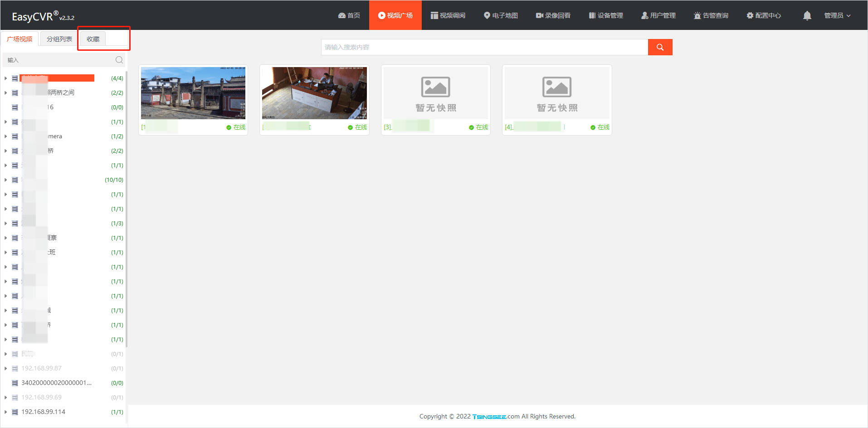Click device icon of 340200000020000001 row
This screenshot has height=428, width=868.
tap(15, 383)
